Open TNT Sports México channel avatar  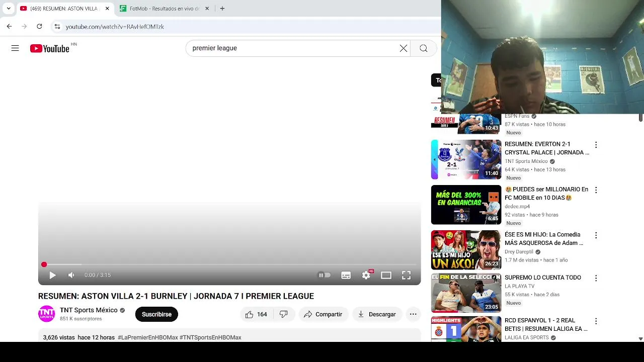click(47, 314)
